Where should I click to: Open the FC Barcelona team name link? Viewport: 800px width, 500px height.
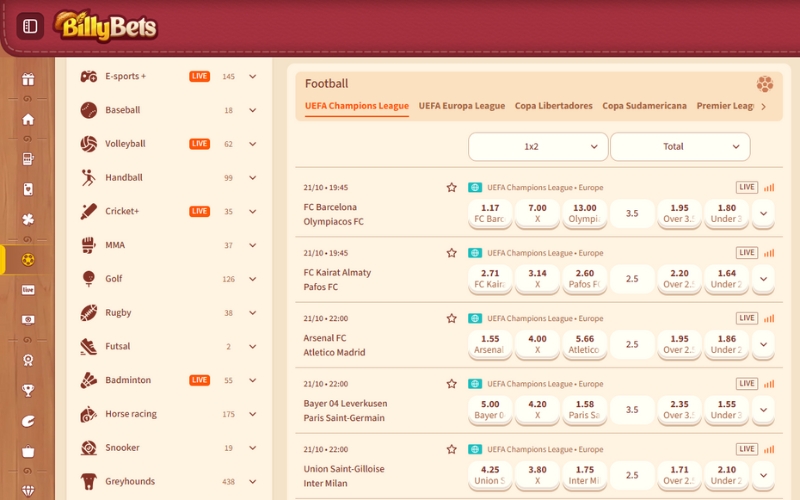(330, 207)
